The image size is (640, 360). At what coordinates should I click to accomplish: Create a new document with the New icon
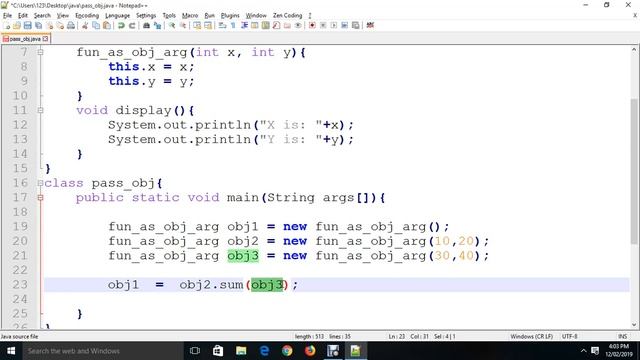(x=7, y=25)
